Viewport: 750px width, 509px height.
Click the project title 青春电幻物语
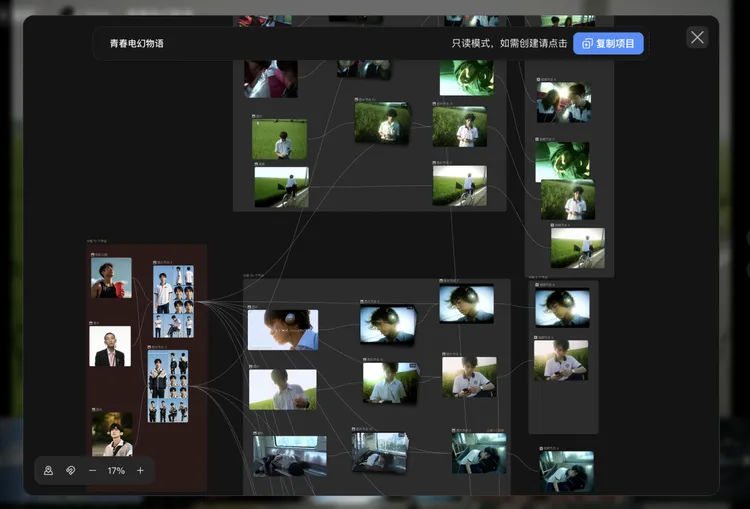[137, 44]
